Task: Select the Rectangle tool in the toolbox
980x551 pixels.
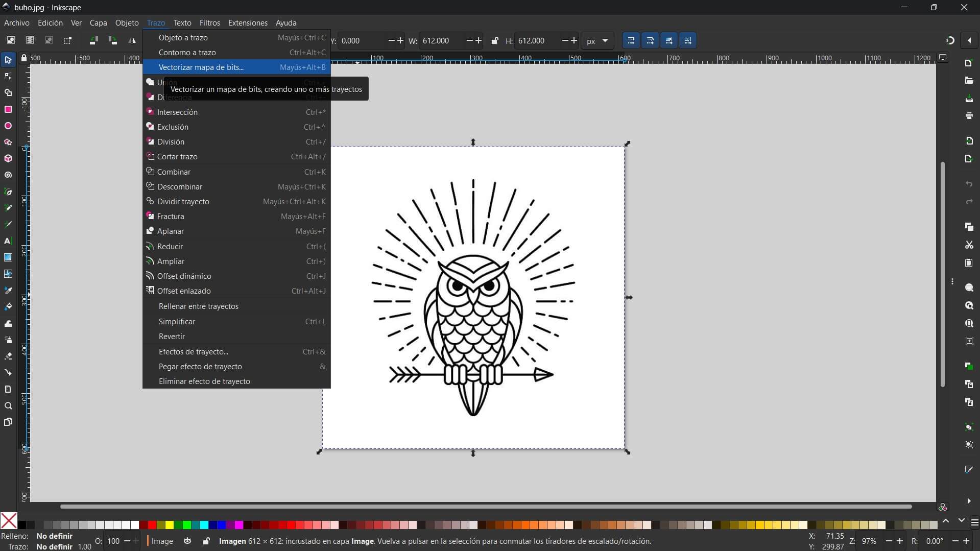Action: tap(8, 109)
